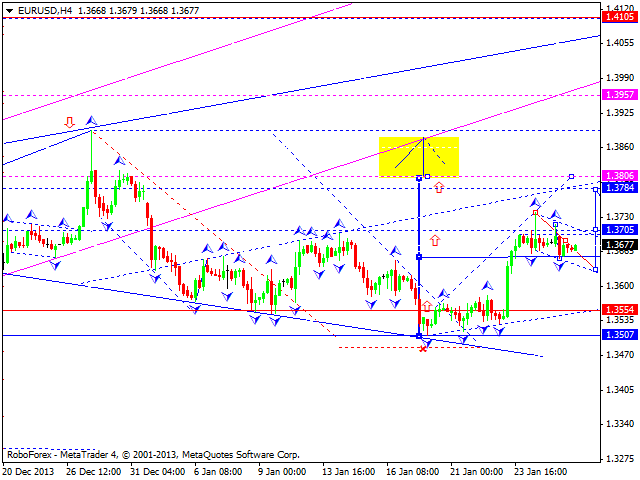640x480 pixels.
Task: Select the 6 Jan 08:00 time axis label
Action: pos(218,472)
